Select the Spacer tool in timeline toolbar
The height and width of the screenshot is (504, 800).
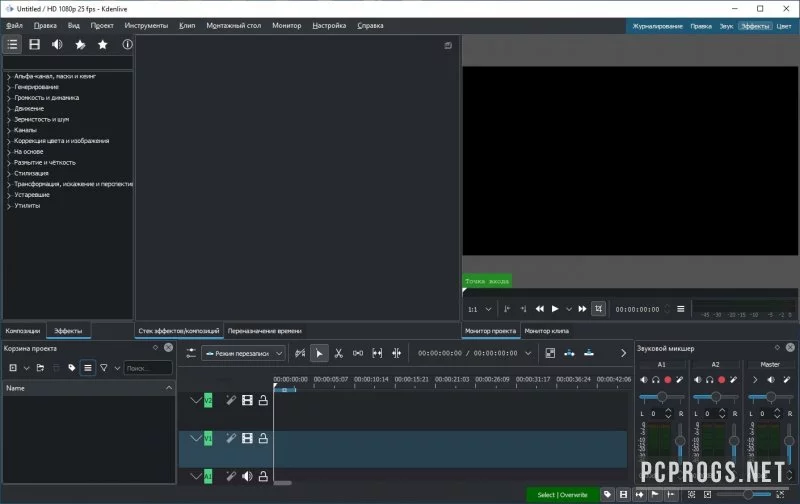pos(358,353)
